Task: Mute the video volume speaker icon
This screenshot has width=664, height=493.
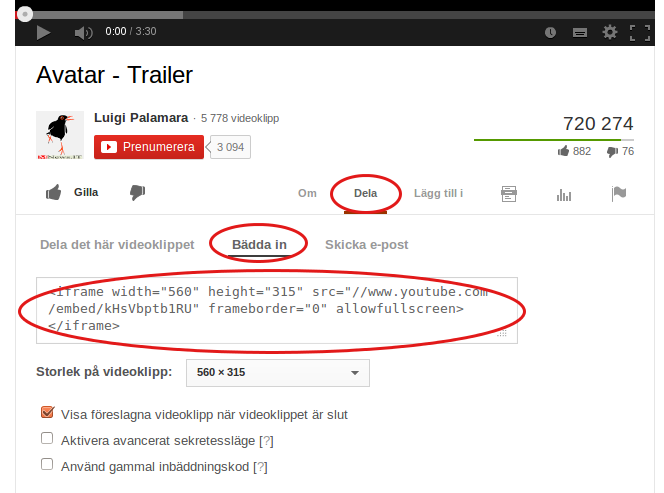Action: click(83, 33)
